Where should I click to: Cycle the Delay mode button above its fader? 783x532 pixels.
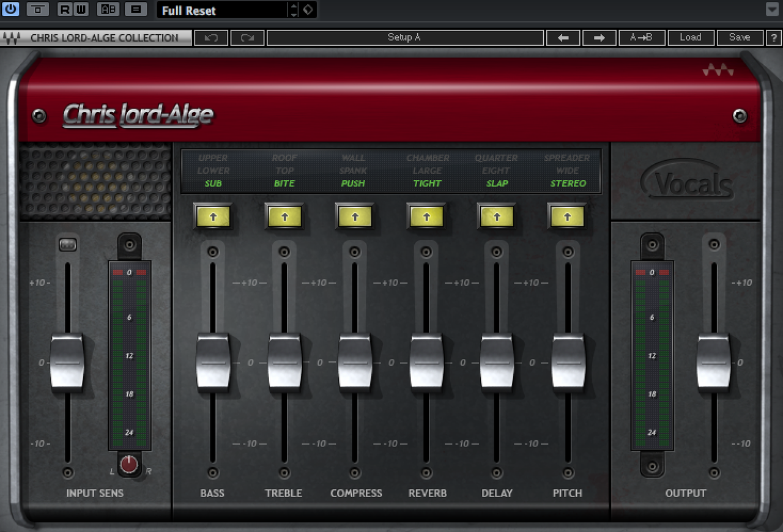(x=497, y=216)
